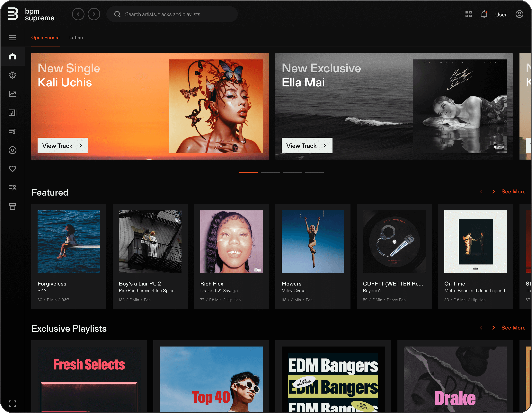Open favorites via heart icon
This screenshot has width=532, height=413.
(x=13, y=169)
